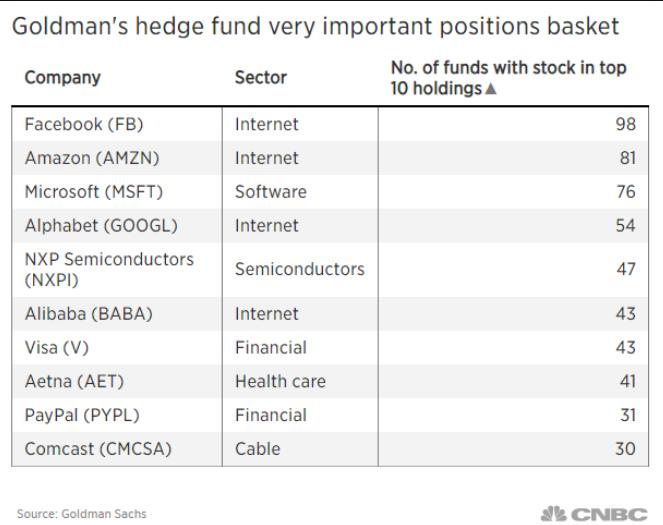
Task: Click the No. of funds column header
Action: (508, 78)
